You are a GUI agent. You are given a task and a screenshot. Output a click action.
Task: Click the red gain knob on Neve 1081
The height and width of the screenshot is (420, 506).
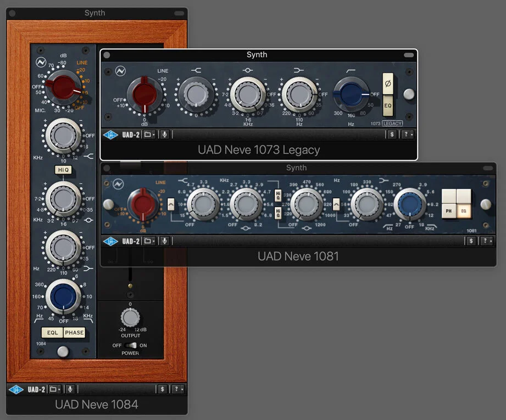[143, 205]
